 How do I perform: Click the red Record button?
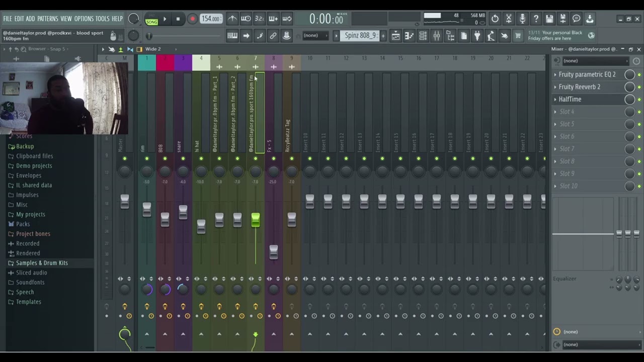(x=192, y=19)
